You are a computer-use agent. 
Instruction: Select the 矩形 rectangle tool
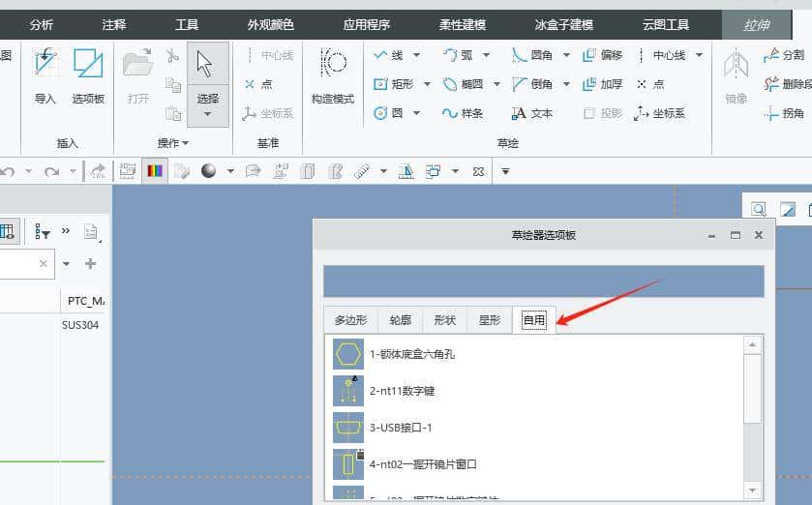coord(394,84)
